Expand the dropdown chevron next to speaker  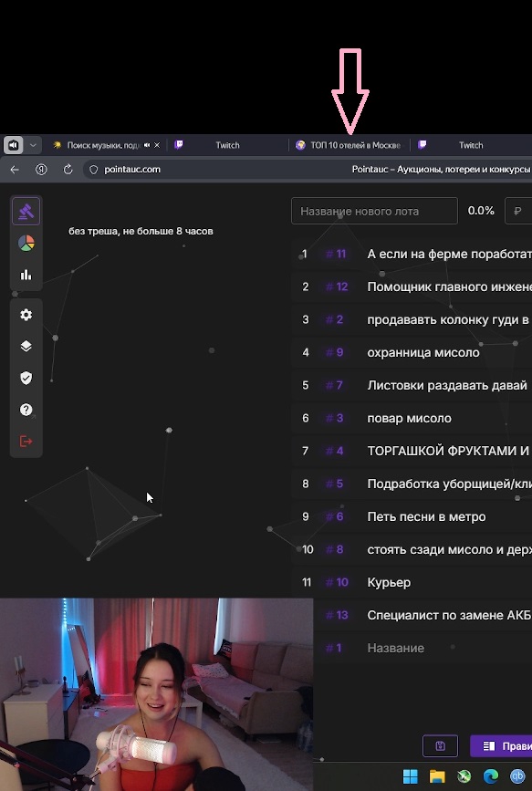33,145
